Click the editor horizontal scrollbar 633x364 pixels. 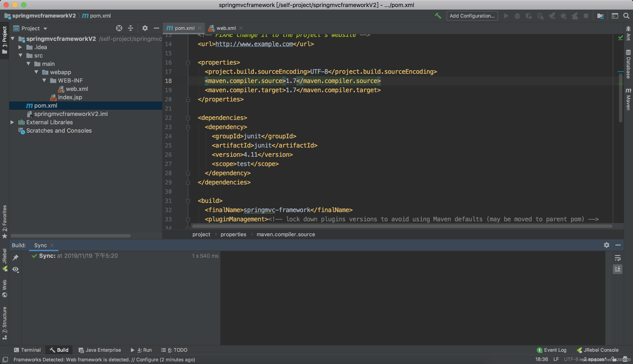pos(400,226)
